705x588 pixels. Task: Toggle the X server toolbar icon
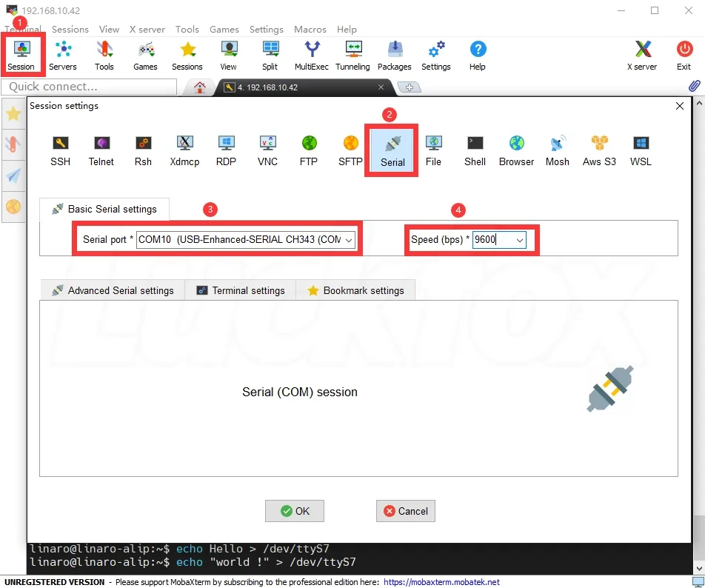pyautogui.click(x=642, y=56)
